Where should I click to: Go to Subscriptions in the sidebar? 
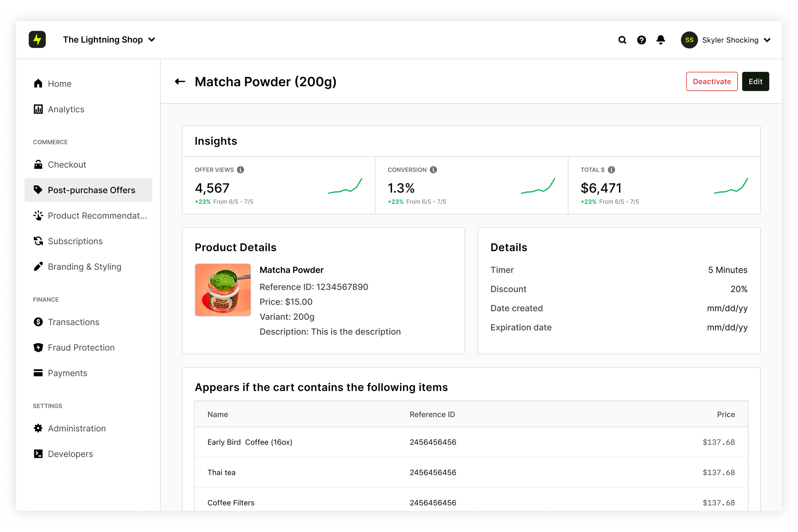pos(75,241)
